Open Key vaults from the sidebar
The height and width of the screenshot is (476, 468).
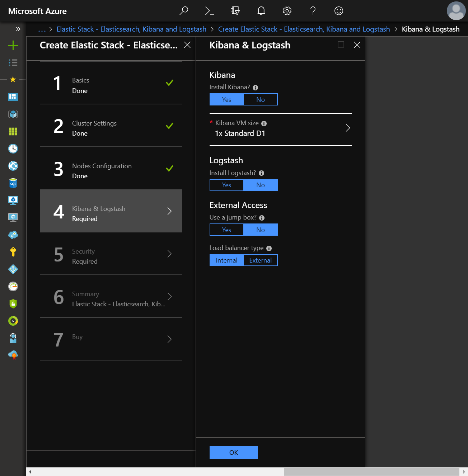13,252
